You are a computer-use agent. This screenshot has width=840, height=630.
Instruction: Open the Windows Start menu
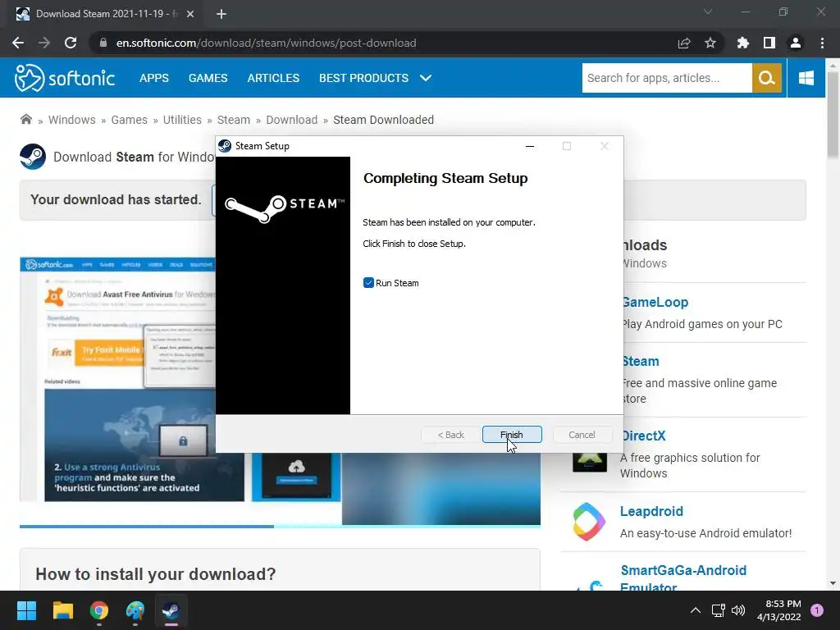[x=26, y=610]
